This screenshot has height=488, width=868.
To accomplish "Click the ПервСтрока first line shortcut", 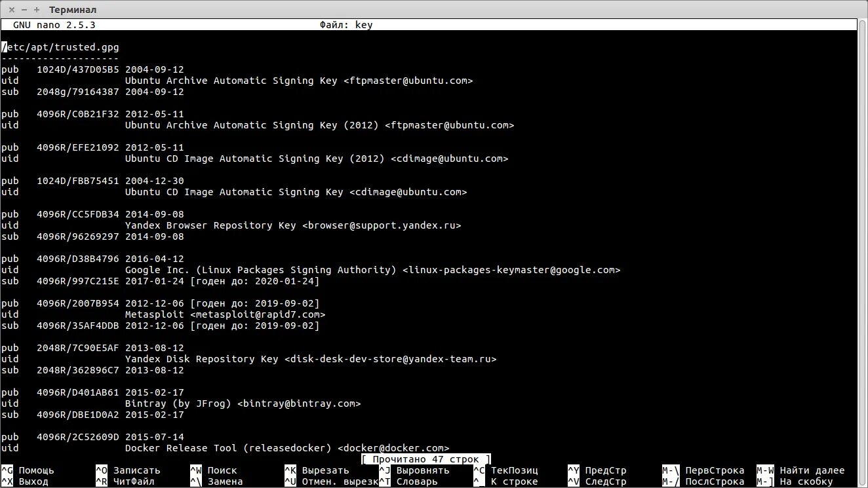I will [x=703, y=470].
